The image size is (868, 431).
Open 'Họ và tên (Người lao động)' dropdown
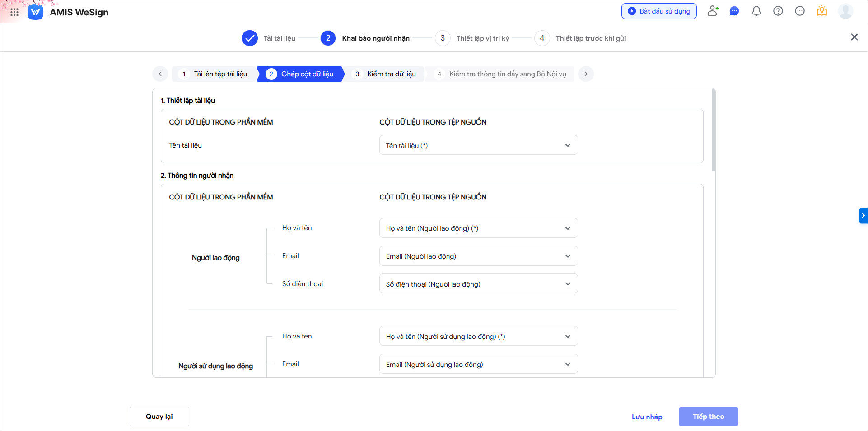[x=478, y=228]
